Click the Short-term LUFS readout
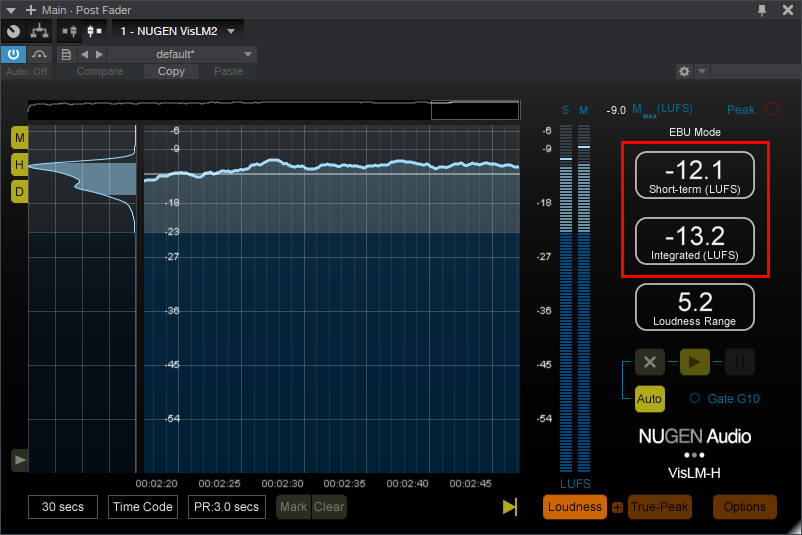 (695, 175)
